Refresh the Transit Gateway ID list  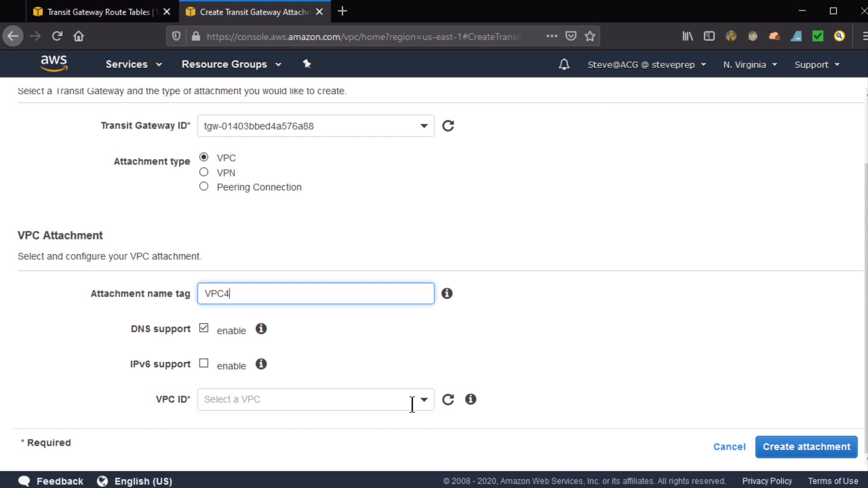pyautogui.click(x=448, y=126)
